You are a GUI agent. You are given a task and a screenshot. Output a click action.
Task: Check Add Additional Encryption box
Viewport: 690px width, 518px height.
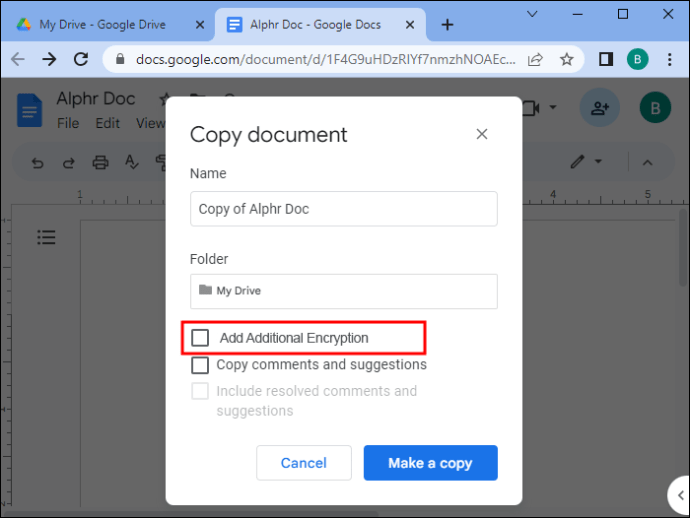[200, 338]
